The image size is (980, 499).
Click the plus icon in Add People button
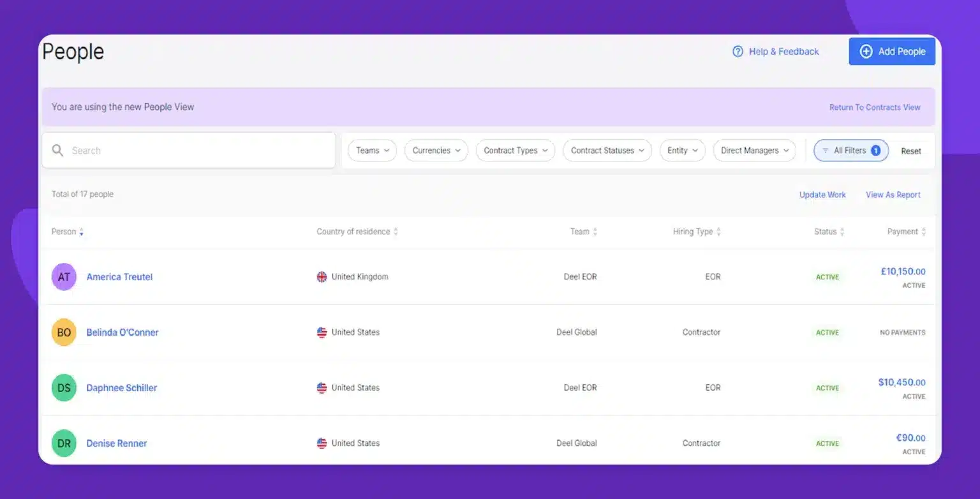(x=866, y=52)
